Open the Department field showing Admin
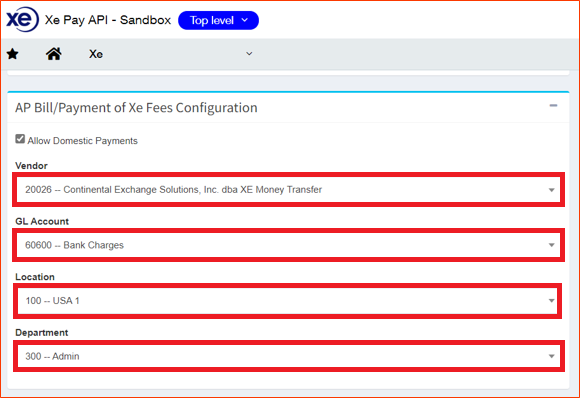The width and height of the screenshot is (580, 398). pos(289,356)
